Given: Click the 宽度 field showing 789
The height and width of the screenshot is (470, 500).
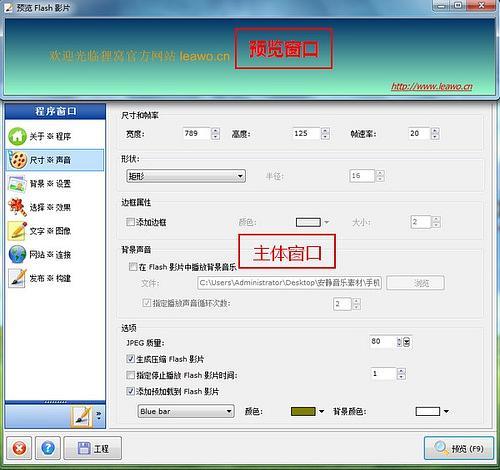Looking at the screenshot, I should [197, 134].
